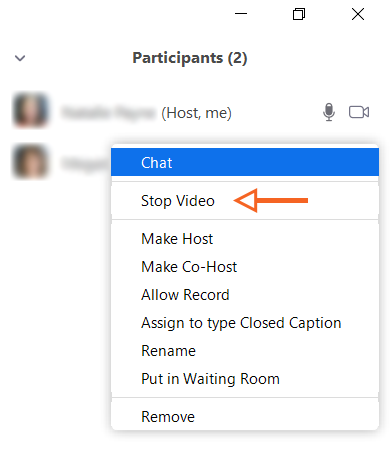Viewport: 390px width, 454px height.
Task: Click the second participant's avatar
Action: click(30, 162)
